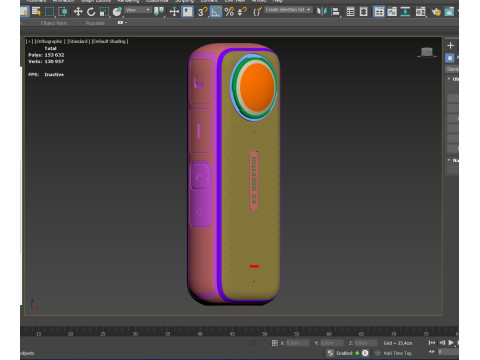Image resolution: width=480 pixels, height=360 pixels.
Task: Click Go to Start playback button
Action: point(432,343)
